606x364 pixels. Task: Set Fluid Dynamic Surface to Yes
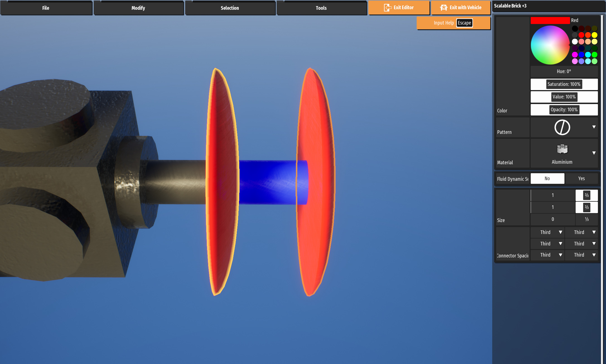tap(581, 179)
